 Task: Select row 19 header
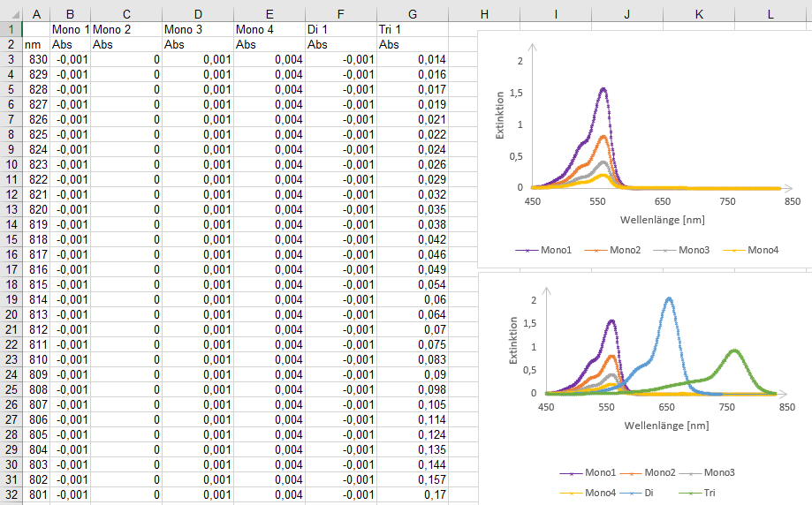pos(11,299)
